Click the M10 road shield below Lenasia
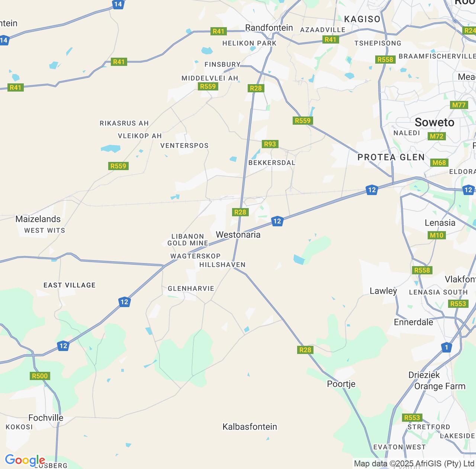 [437, 235]
